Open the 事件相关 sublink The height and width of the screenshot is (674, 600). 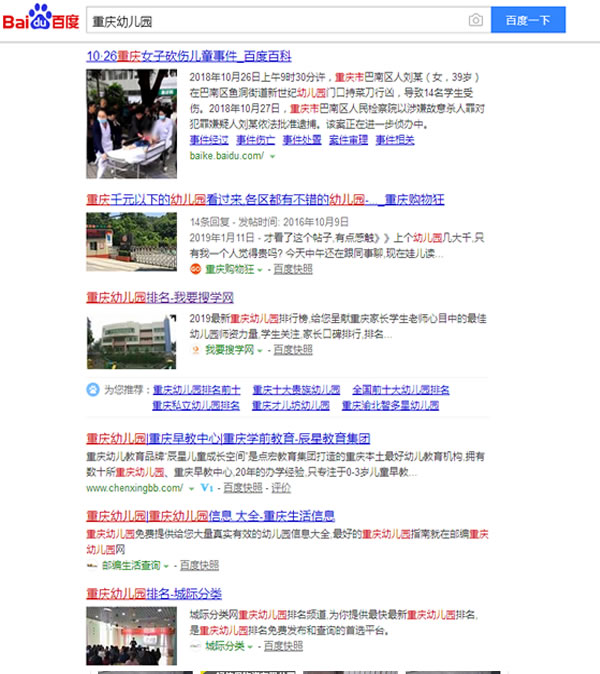tap(395, 140)
